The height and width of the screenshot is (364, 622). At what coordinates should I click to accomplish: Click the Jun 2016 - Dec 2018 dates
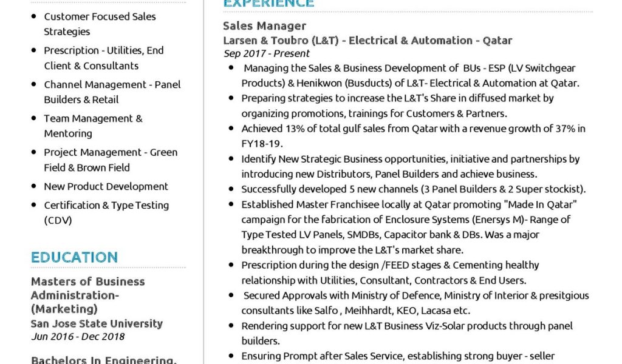(x=78, y=336)
